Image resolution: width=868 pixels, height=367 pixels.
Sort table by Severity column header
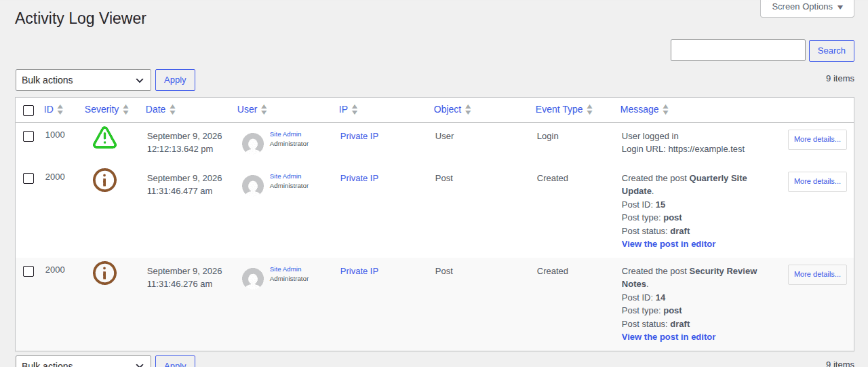coord(102,109)
